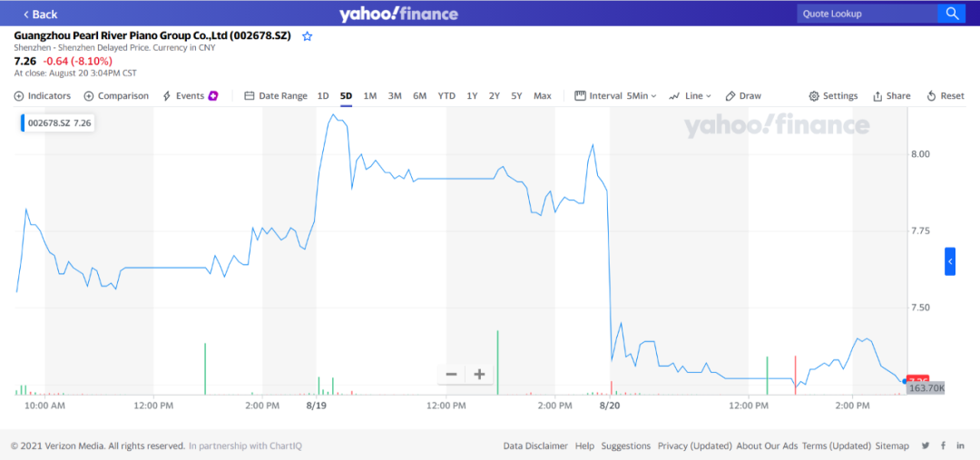Select the Max date range
Screen dimensions: 980x460
(x=542, y=96)
